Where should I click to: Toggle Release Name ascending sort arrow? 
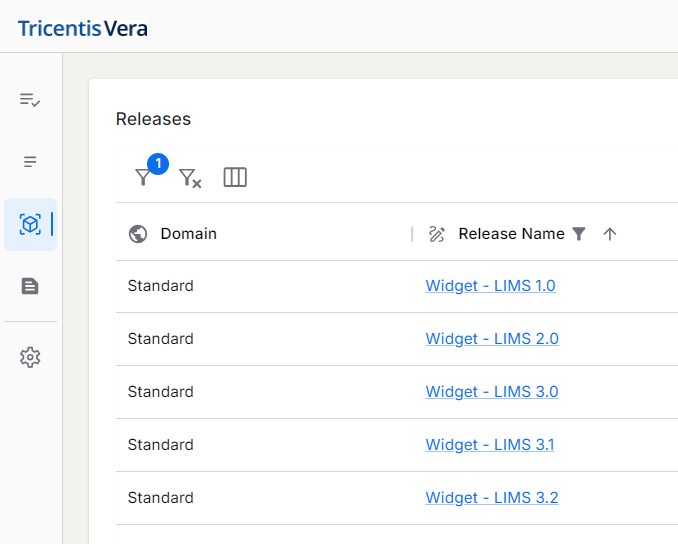(x=610, y=234)
